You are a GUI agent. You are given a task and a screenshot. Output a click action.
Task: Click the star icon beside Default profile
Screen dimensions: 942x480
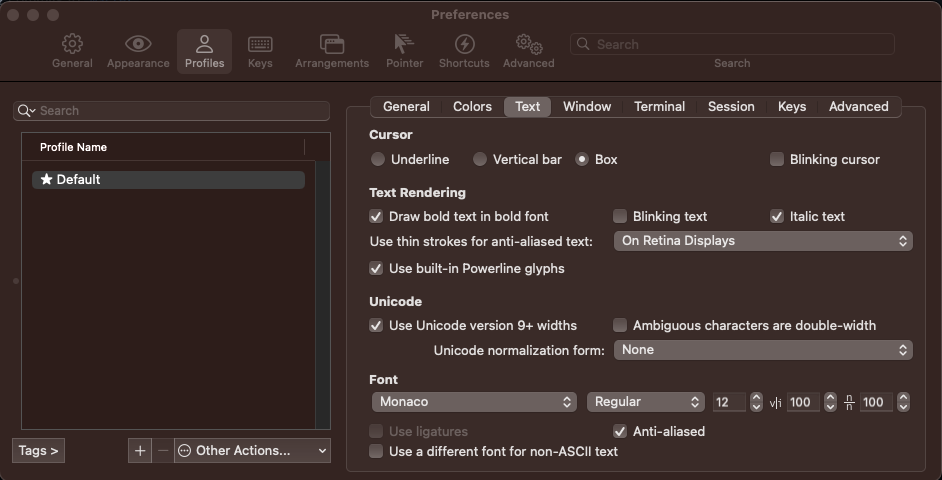click(46, 179)
